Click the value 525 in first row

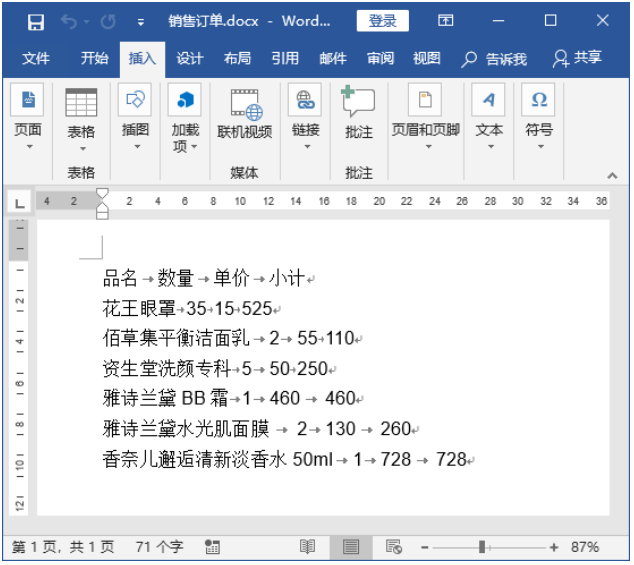click(257, 309)
